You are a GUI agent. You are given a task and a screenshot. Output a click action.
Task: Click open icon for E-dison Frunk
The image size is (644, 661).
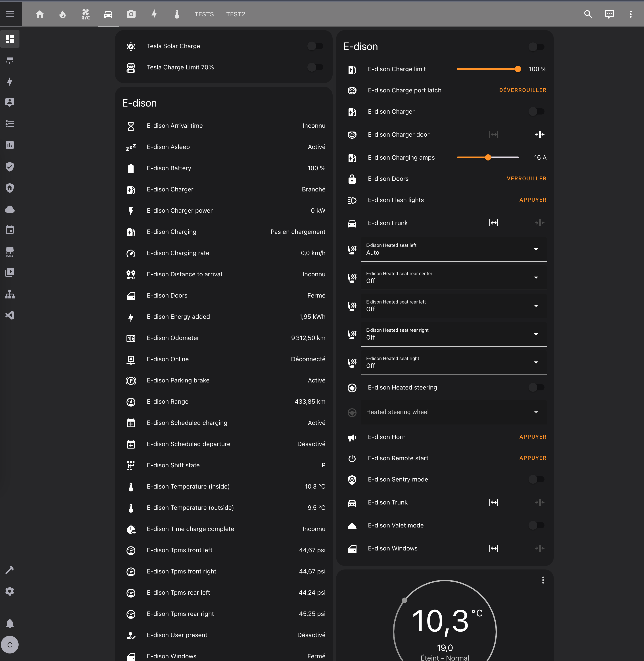click(x=493, y=223)
